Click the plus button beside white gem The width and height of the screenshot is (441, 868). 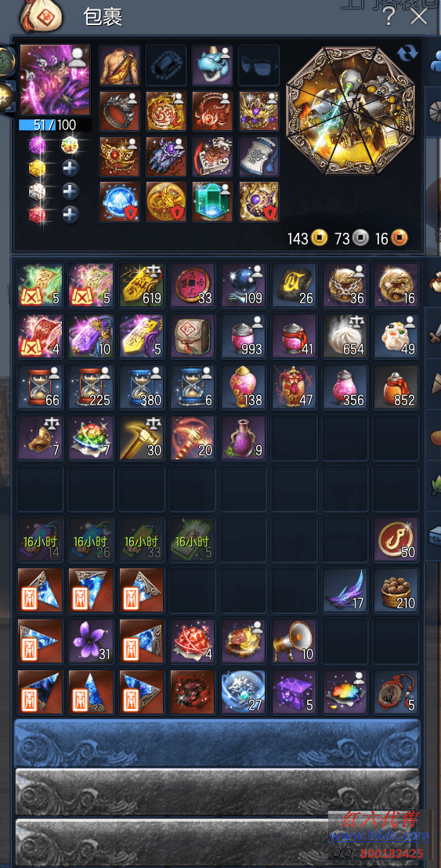[70, 191]
